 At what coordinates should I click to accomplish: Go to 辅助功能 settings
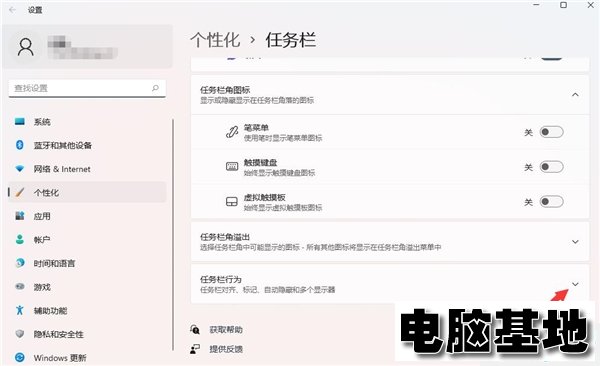(87, 310)
